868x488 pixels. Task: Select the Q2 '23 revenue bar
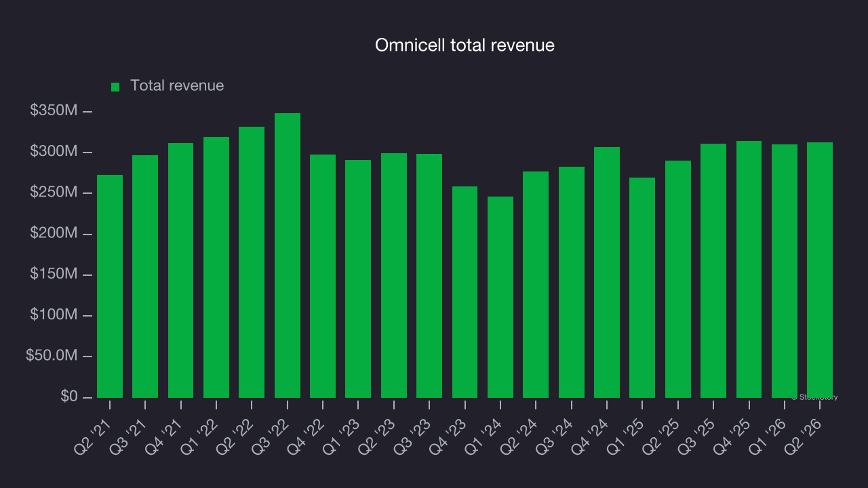(394, 275)
